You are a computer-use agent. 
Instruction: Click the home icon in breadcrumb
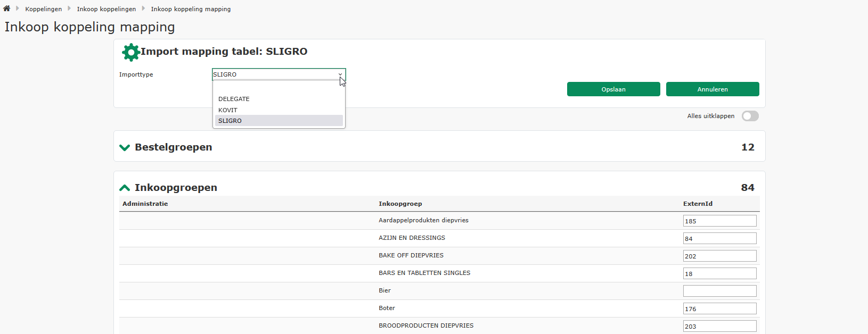tap(6, 9)
